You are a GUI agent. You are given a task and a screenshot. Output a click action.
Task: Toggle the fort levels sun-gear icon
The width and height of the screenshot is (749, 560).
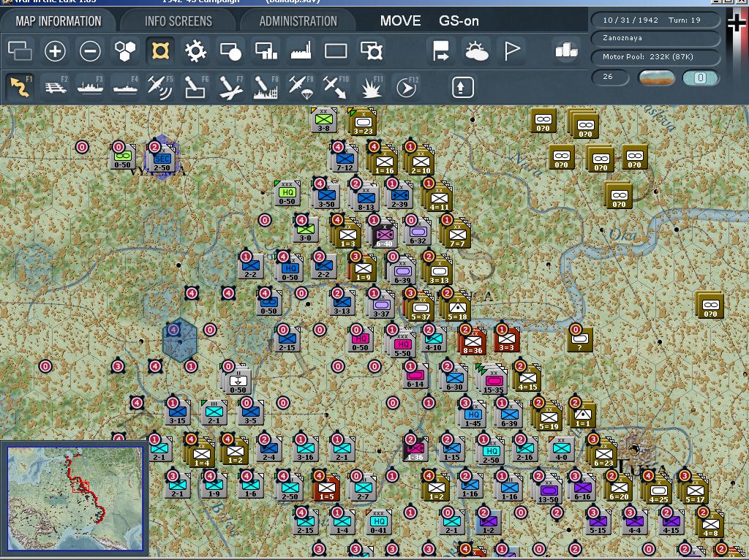point(195,50)
